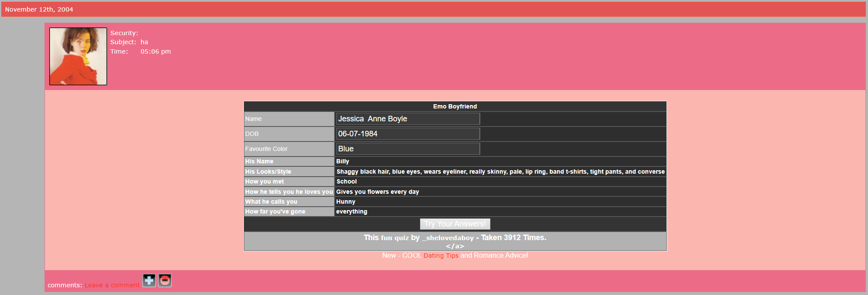The image size is (868, 295).
Task: Click the How he tells you he loves you label
Action: point(289,192)
